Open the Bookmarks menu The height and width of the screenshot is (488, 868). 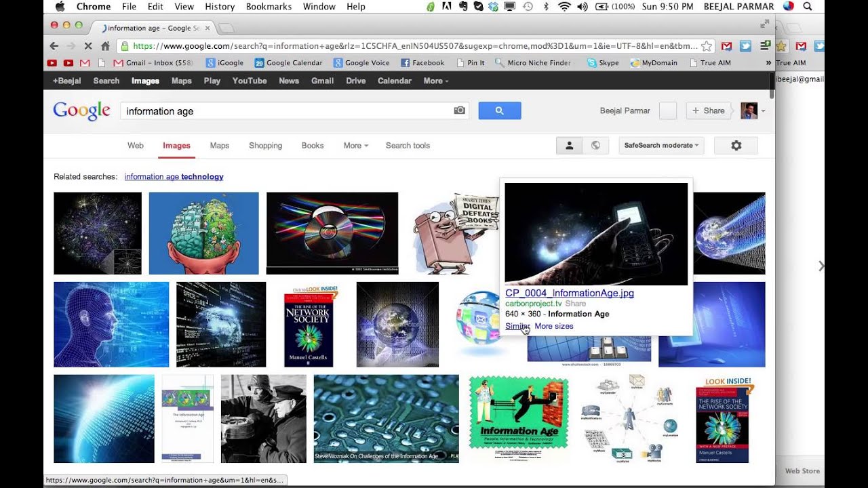coord(269,7)
